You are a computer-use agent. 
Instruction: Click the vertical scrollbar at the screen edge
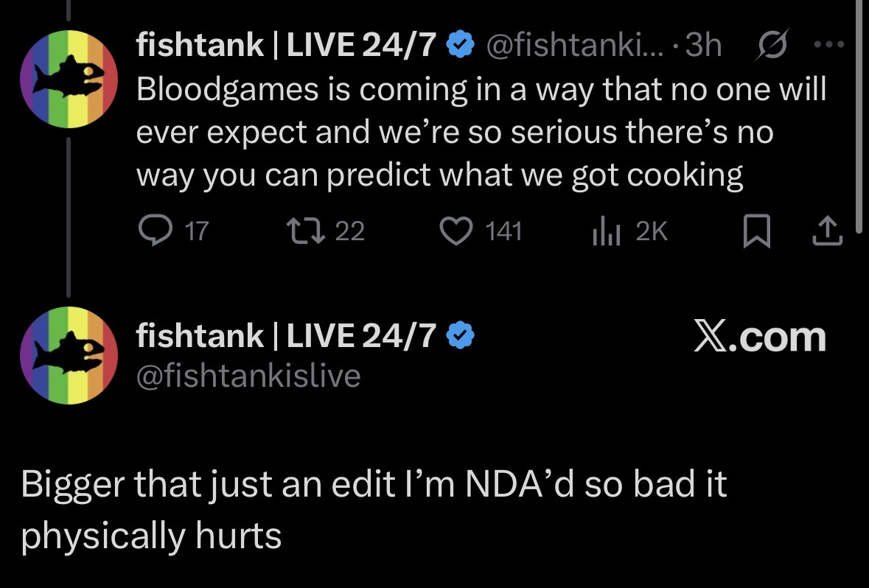click(x=859, y=116)
